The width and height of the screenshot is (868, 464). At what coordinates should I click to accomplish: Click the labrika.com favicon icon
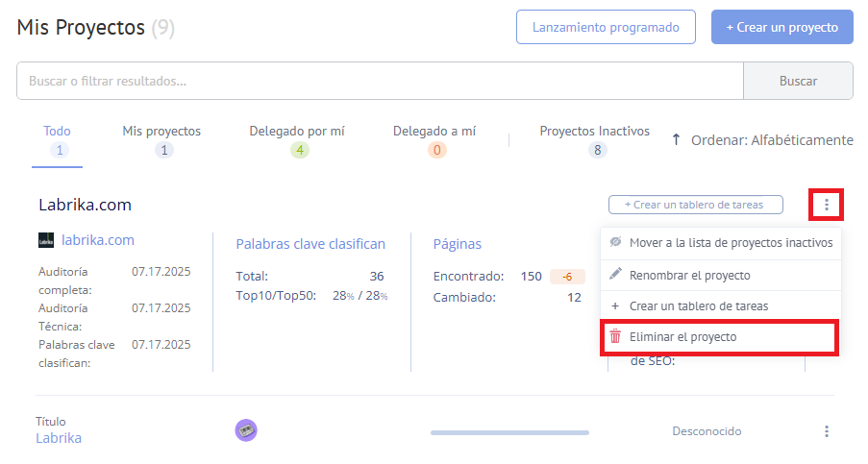pyautogui.click(x=46, y=240)
